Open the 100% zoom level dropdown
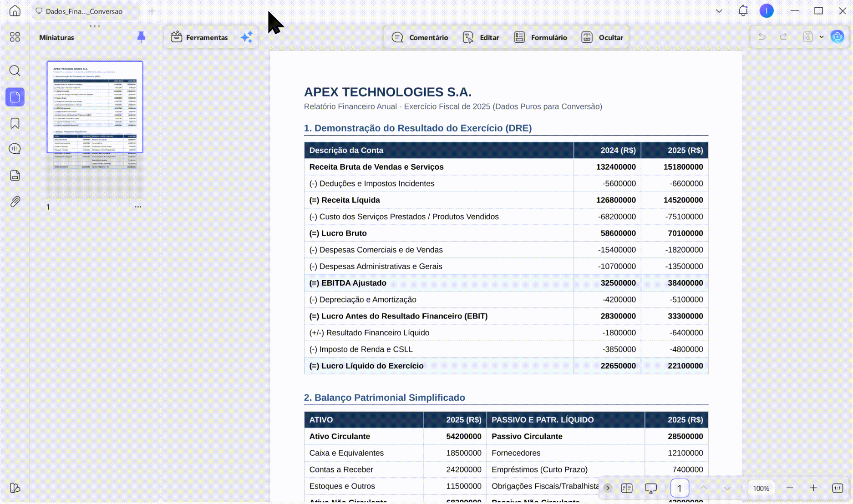This screenshot has width=853, height=504. pyautogui.click(x=761, y=488)
